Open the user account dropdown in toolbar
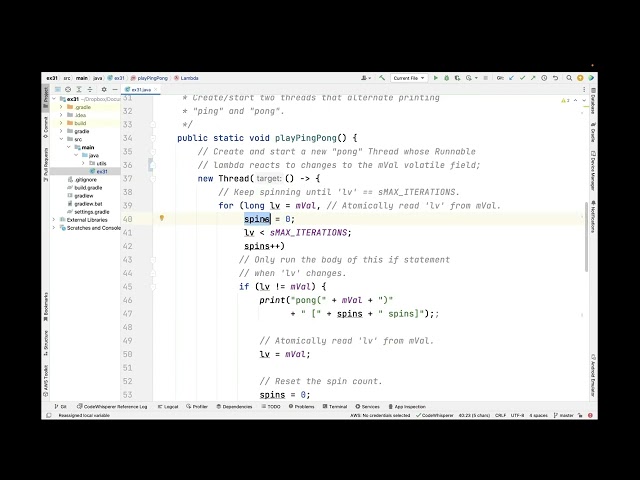 366,78
